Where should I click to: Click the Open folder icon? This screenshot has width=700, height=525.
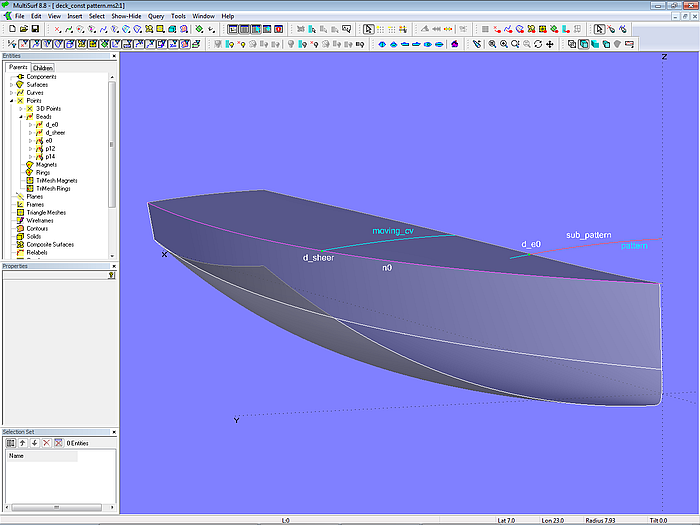tap(22, 30)
